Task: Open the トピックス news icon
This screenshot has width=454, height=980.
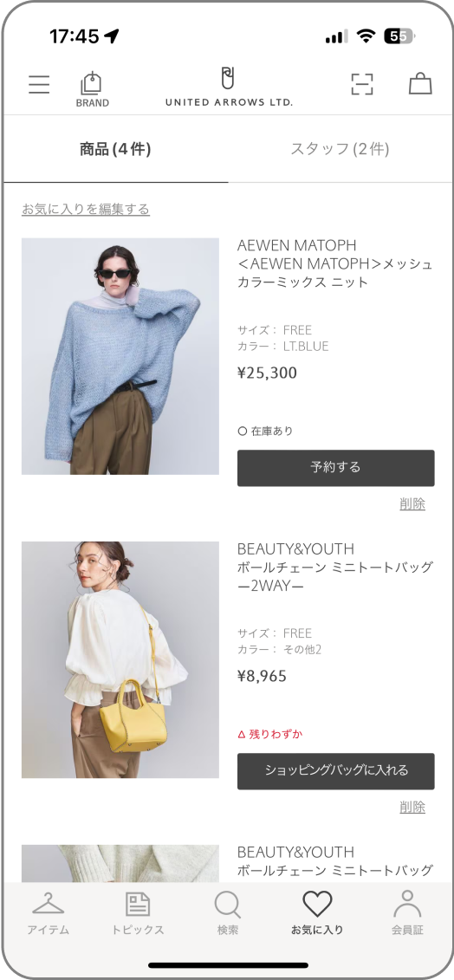Action: [138, 913]
